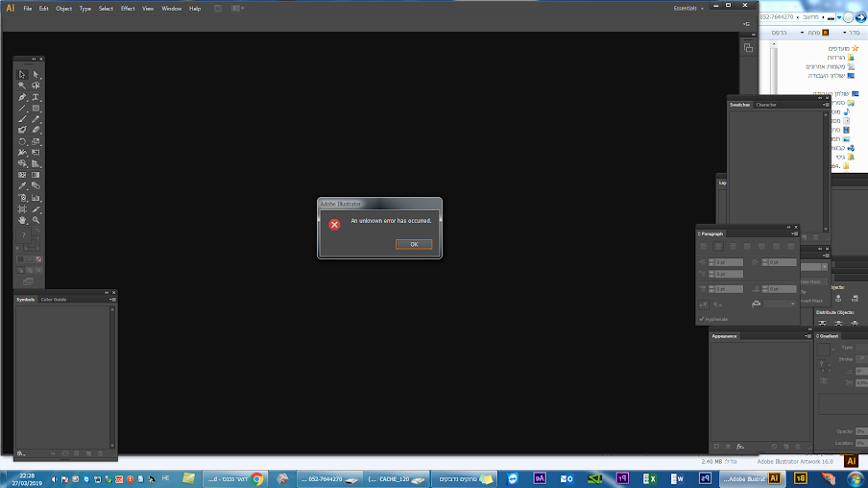Image resolution: width=868 pixels, height=488 pixels.
Task: Open the Edit menu
Action: [44, 9]
